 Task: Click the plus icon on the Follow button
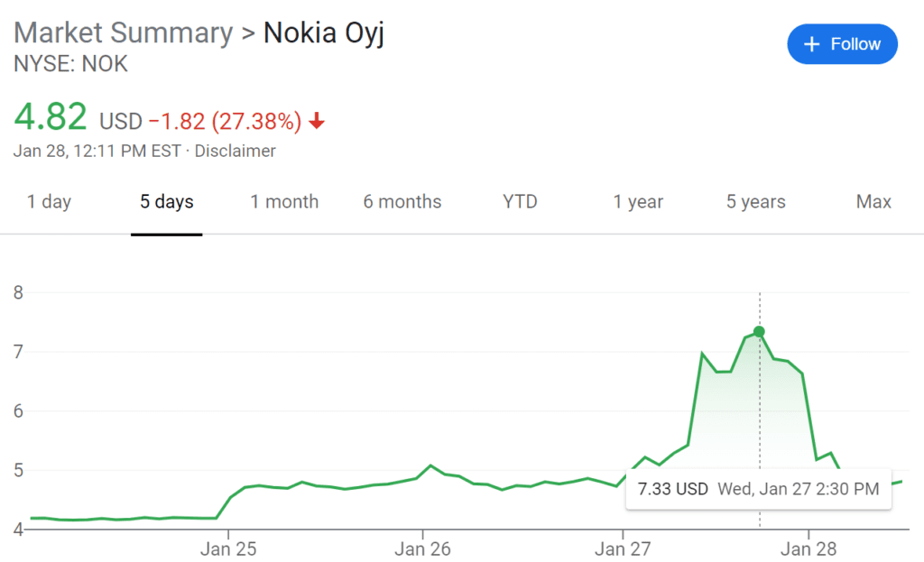click(x=811, y=44)
